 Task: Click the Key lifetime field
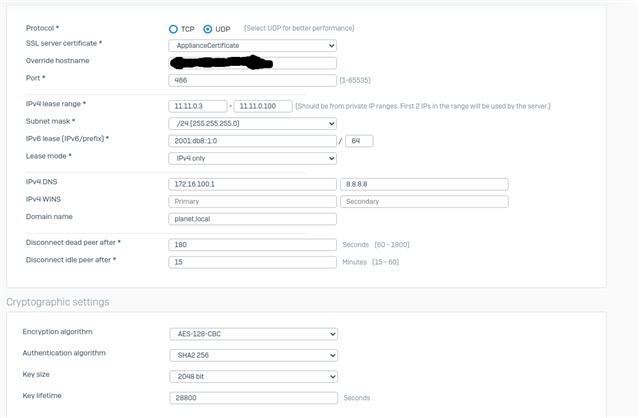[x=253, y=398]
